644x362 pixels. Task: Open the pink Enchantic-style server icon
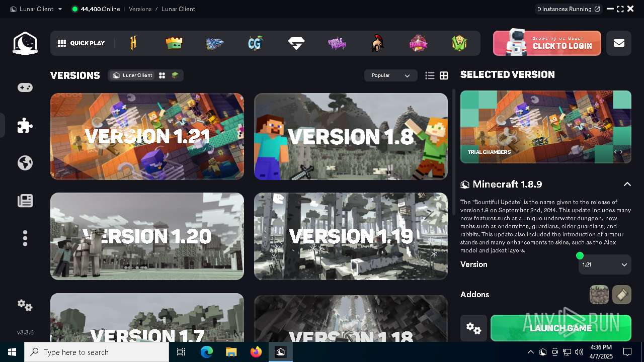pos(419,43)
